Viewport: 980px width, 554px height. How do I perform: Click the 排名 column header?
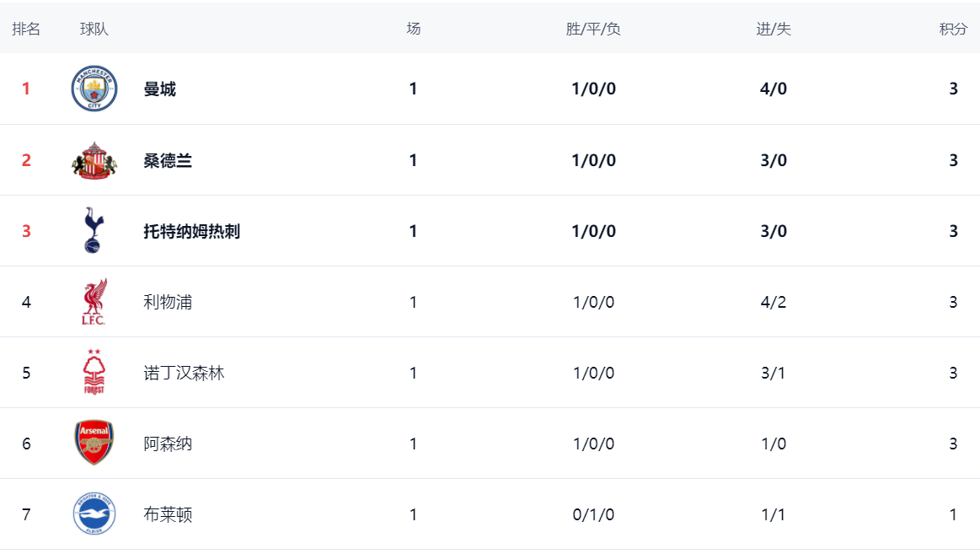pos(26,29)
